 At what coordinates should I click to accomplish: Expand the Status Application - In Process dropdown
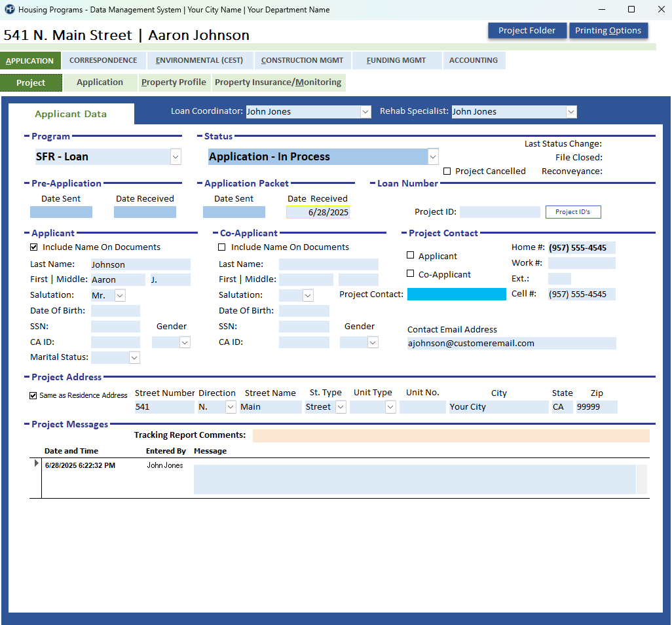pos(433,157)
